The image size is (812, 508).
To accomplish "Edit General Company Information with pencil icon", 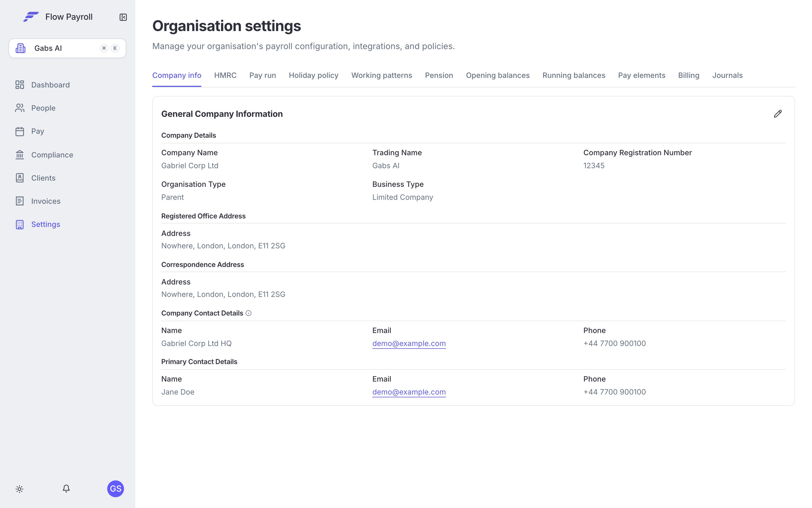I will click(778, 114).
